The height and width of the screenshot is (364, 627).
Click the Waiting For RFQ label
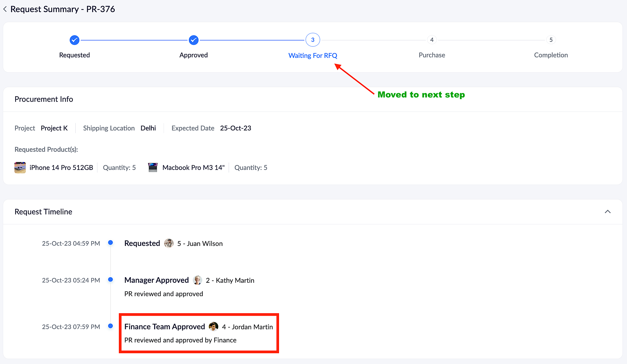(313, 55)
